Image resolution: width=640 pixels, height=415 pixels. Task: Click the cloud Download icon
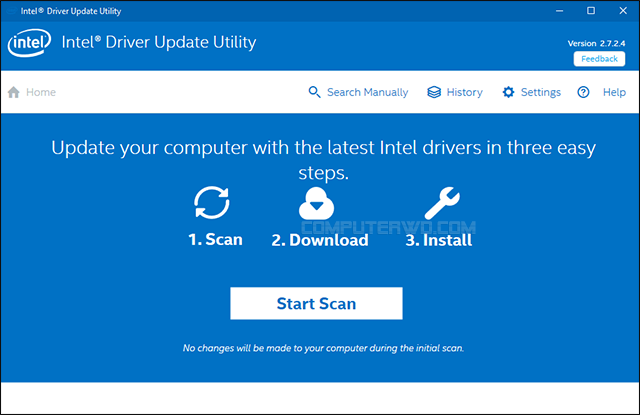pyautogui.click(x=316, y=203)
